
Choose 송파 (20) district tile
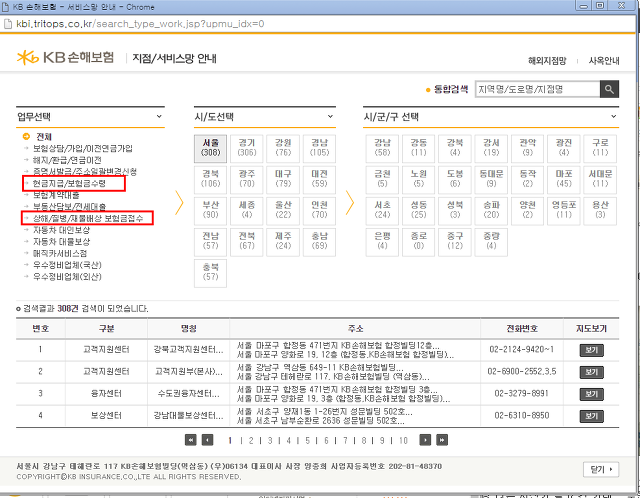coord(491,211)
